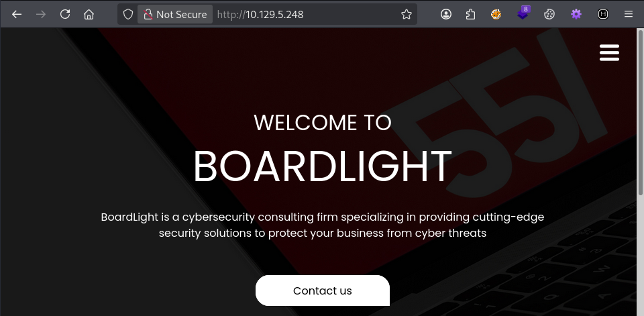Click the purple gear extension icon
The image size is (644, 316).
pos(576,14)
